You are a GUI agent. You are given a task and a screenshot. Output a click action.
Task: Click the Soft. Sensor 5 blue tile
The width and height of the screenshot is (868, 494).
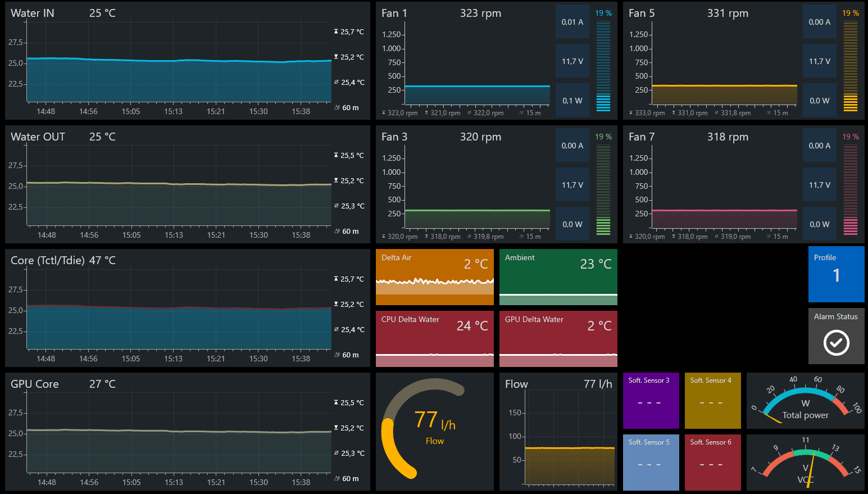click(x=651, y=463)
